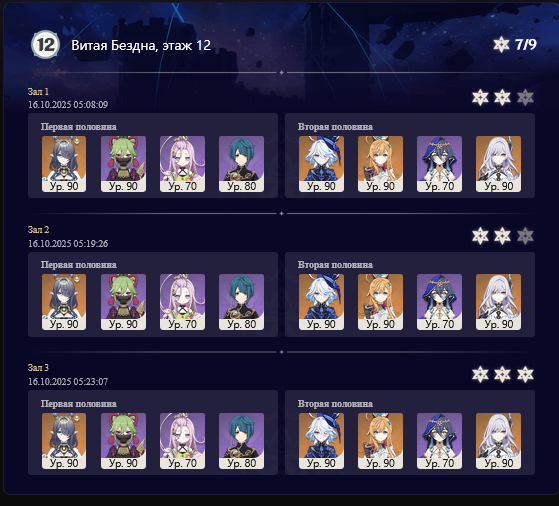559x506 pixels.
Task: Select the silver-haired last character in Зал 2
Action: 498,302
